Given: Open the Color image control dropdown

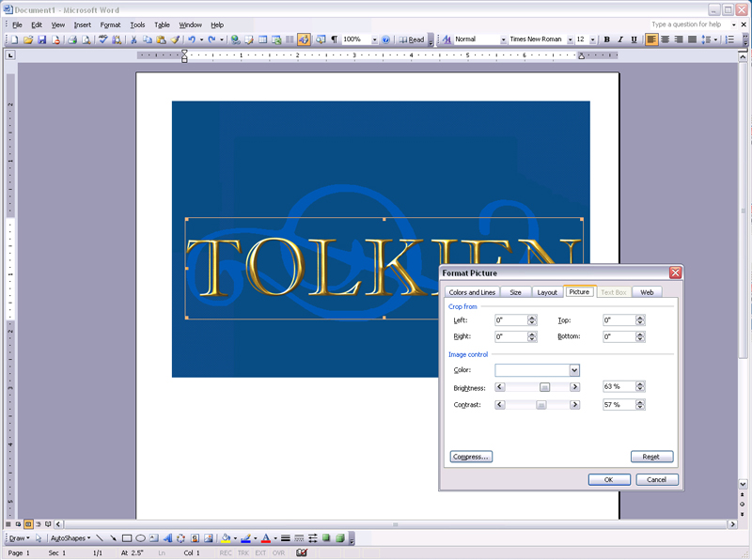Looking at the screenshot, I should click(x=574, y=370).
